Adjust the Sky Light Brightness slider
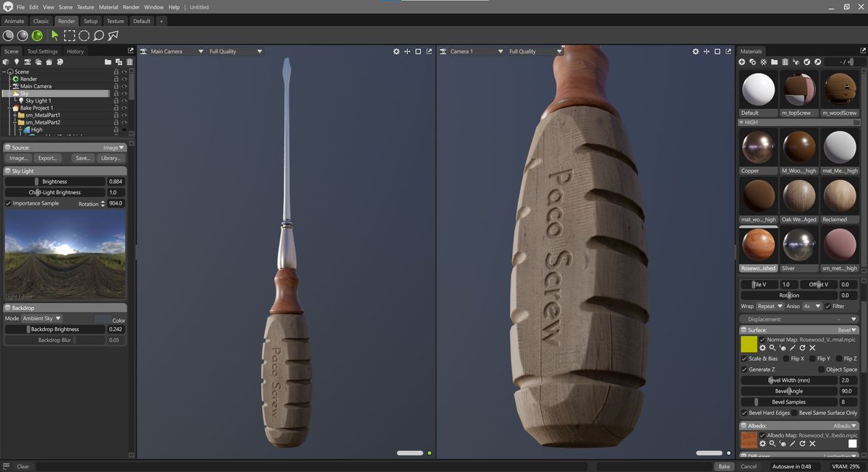The image size is (868, 472). (55, 181)
